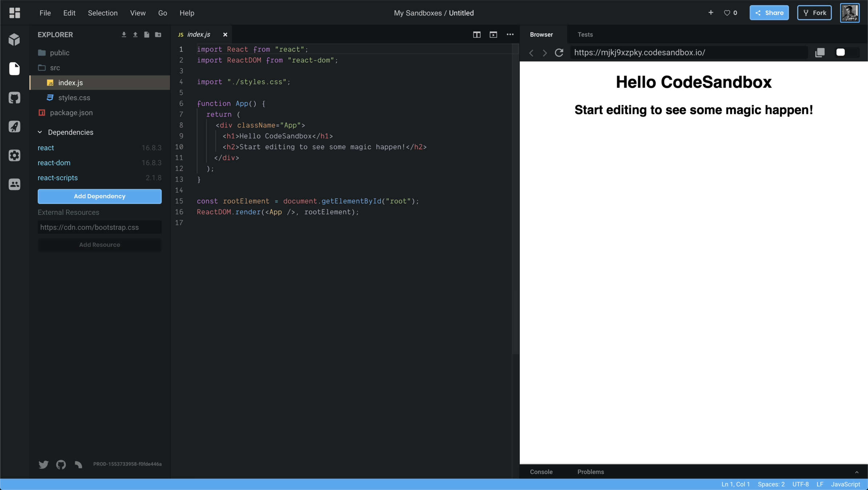Click the new file icon in Explorer
Image resolution: width=868 pixels, height=490 pixels.
pyautogui.click(x=146, y=34)
